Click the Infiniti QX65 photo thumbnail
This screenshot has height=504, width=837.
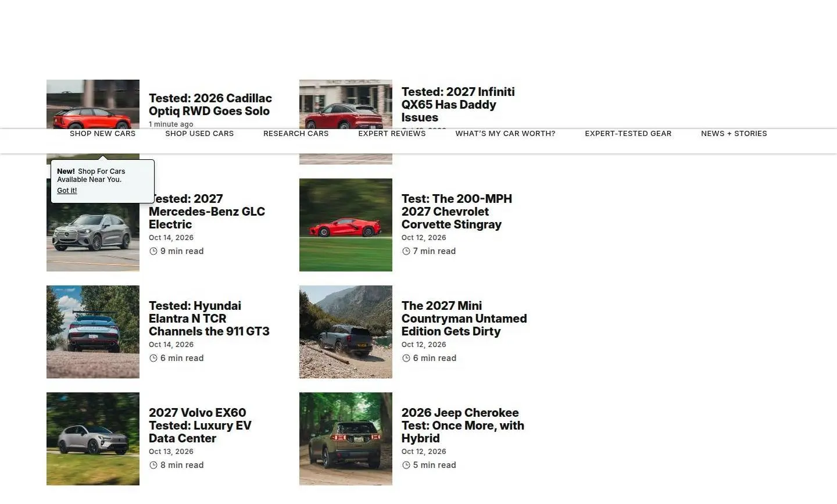pos(346,104)
